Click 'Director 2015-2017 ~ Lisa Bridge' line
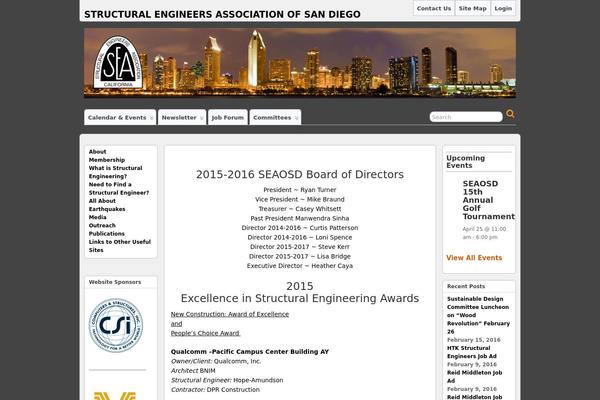Image resolution: width=600 pixels, height=400 pixels. tap(300, 256)
